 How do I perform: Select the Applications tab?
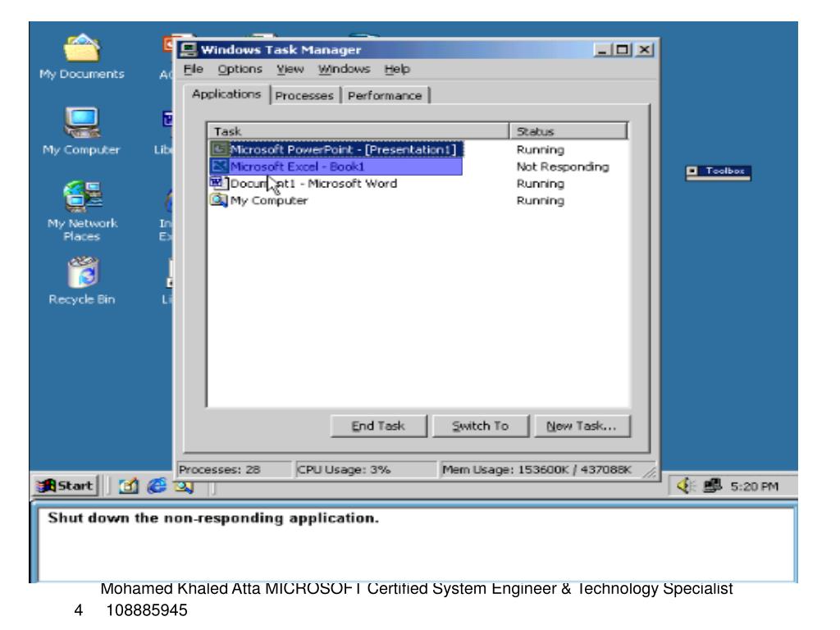(226, 94)
